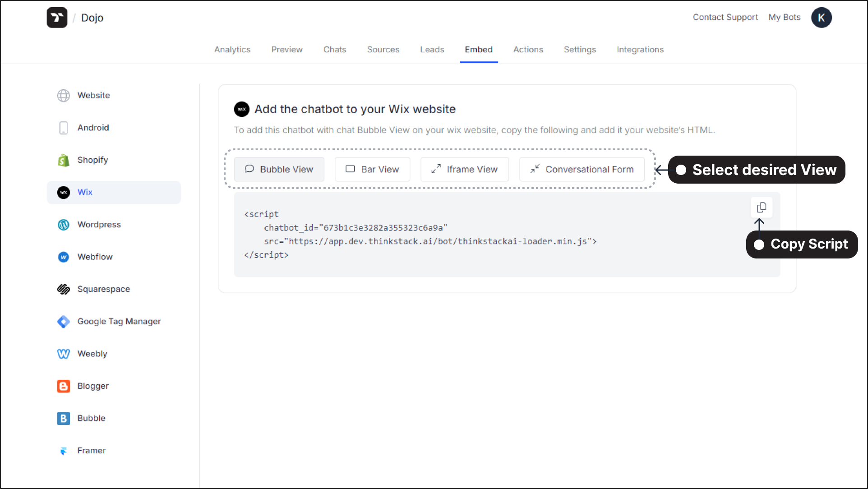Click the Bubble B icon
868x489 pixels.
[64, 419]
